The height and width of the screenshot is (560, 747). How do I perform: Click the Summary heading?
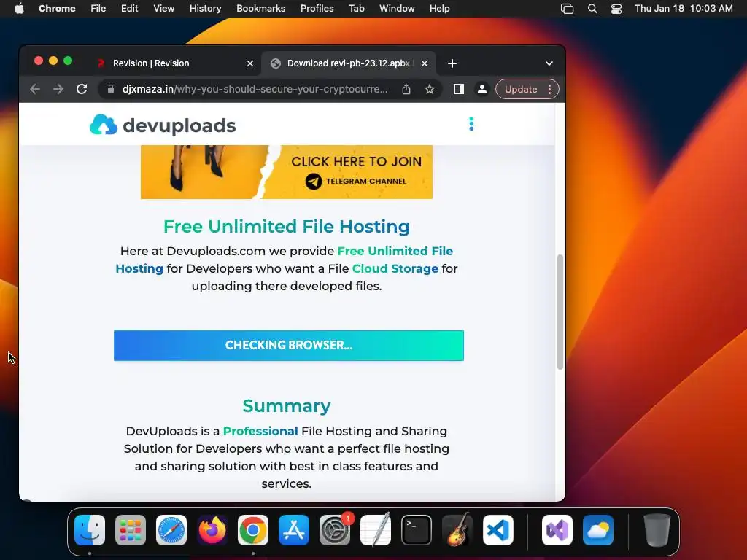tap(286, 406)
